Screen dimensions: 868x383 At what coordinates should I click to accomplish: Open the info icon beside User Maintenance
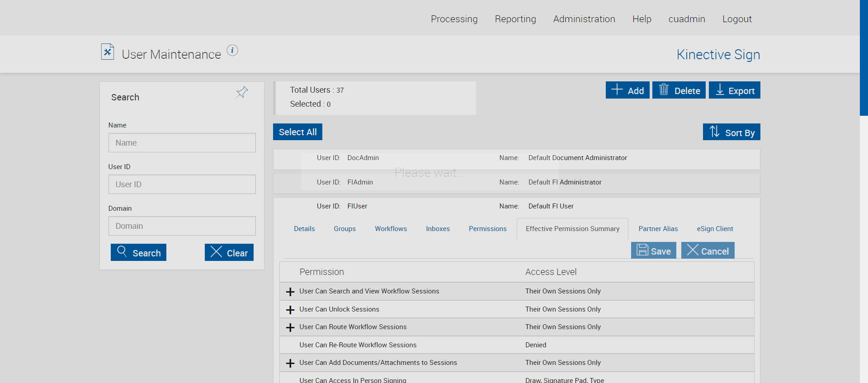click(232, 50)
